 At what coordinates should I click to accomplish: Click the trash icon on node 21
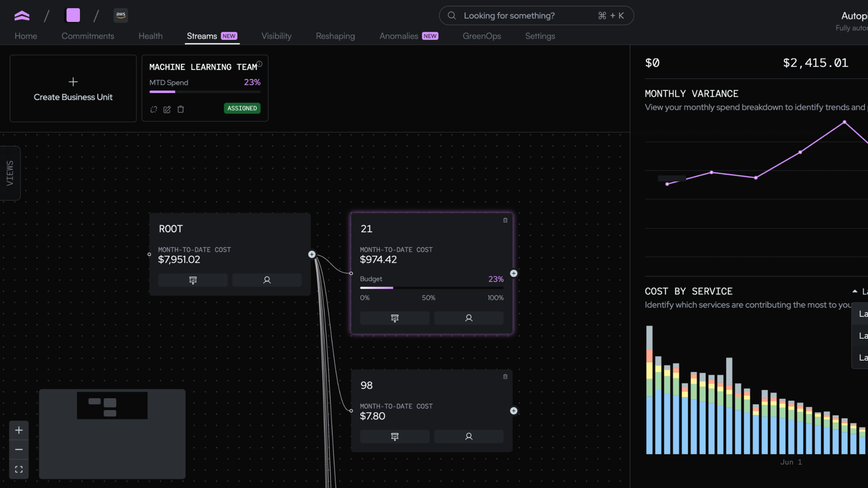[505, 220]
